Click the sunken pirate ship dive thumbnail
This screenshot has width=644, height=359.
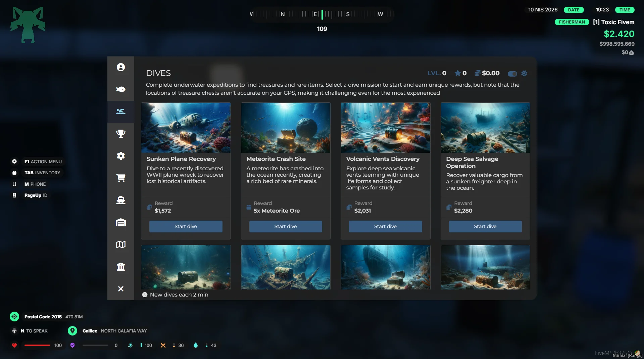click(x=285, y=267)
